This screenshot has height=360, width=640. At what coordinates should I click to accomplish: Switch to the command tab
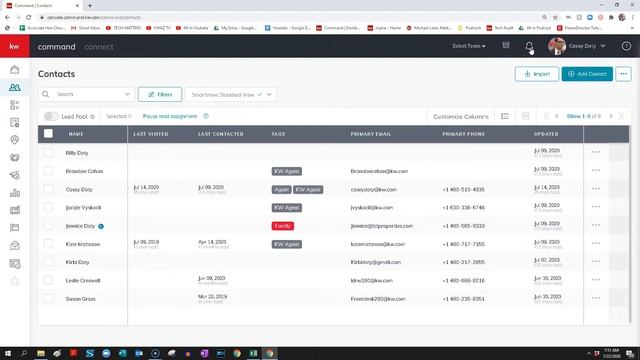click(56, 47)
